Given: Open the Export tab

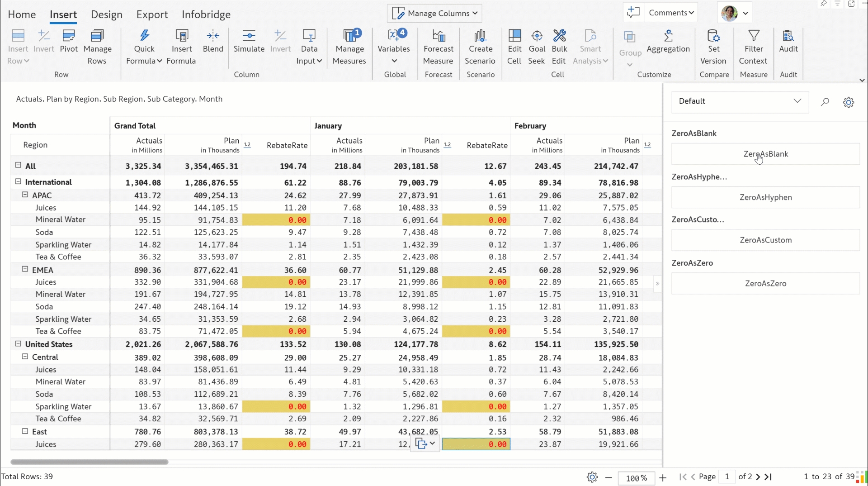Looking at the screenshot, I should pos(152,14).
